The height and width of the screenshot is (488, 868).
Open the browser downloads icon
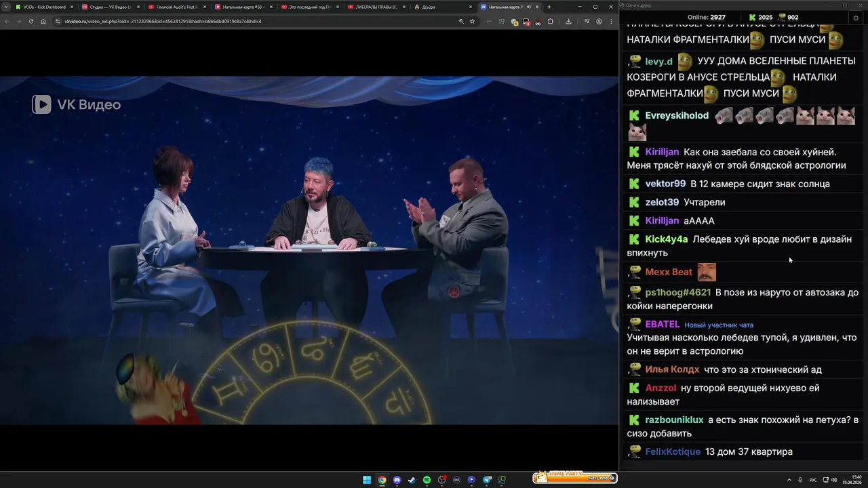point(568,21)
